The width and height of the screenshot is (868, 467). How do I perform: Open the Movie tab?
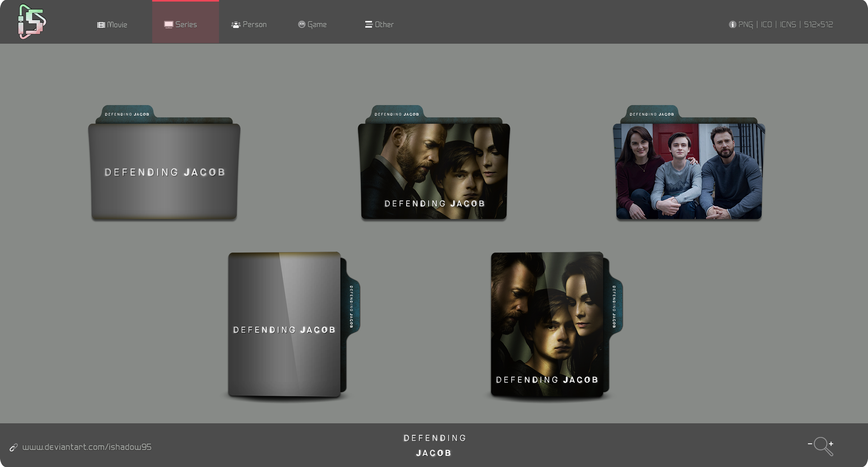(112, 25)
